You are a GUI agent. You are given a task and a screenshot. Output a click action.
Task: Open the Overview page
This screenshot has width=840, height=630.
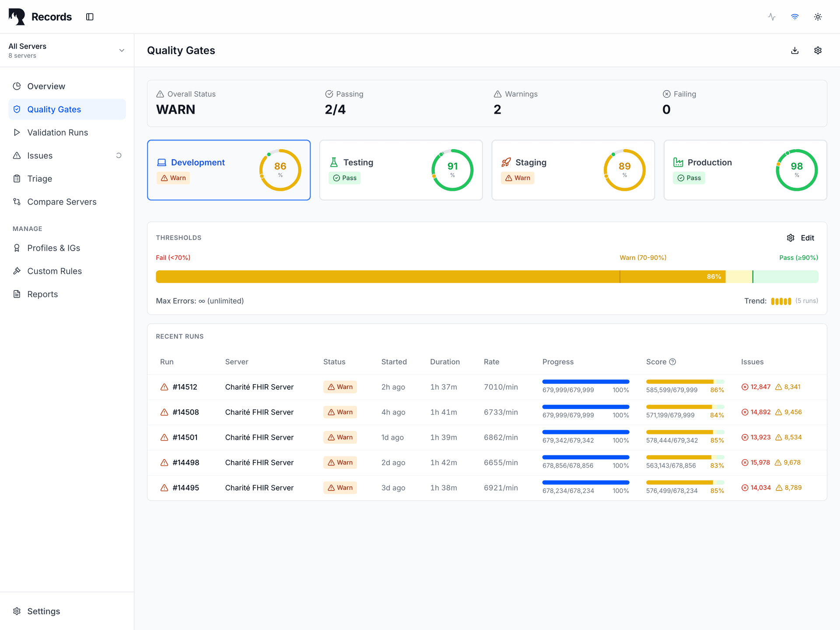pos(46,86)
